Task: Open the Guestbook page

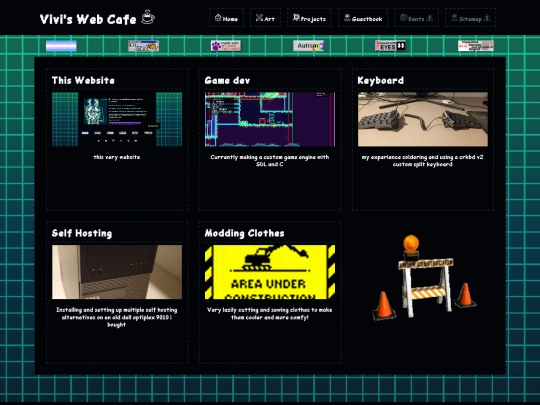Action: [363, 18]
